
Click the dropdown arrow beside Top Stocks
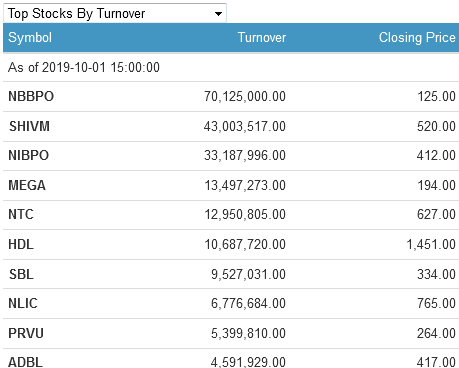218,14
